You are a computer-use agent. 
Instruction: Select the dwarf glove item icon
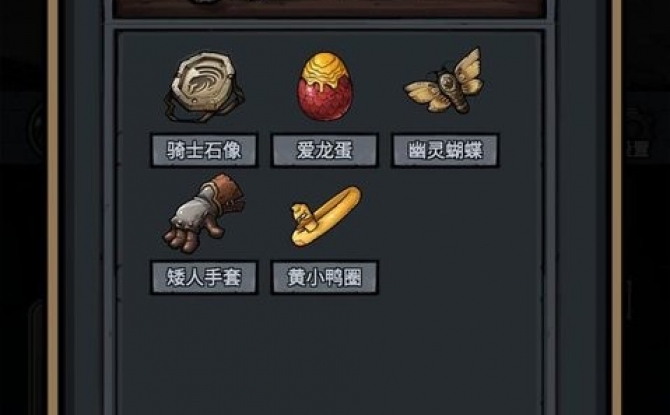(203, 212)
